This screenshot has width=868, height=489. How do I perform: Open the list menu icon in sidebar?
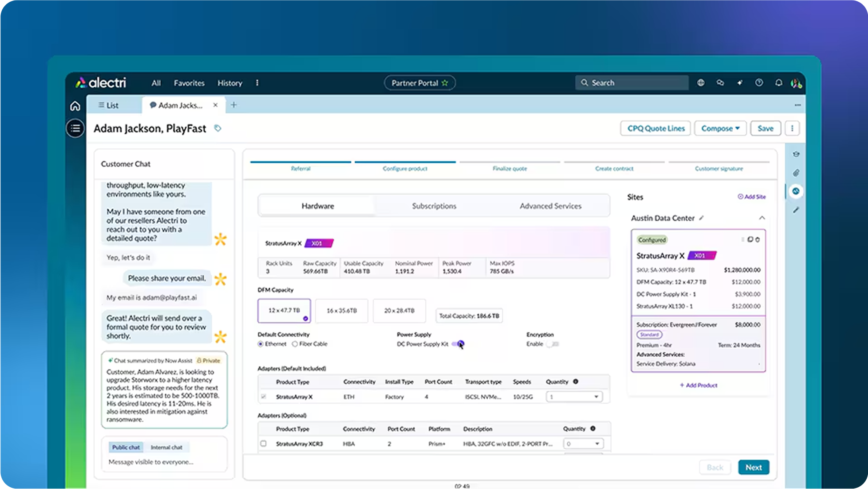75,128
